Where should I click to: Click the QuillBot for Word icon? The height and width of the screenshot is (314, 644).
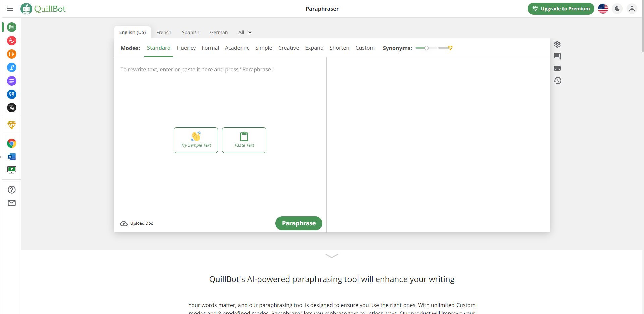12,157
